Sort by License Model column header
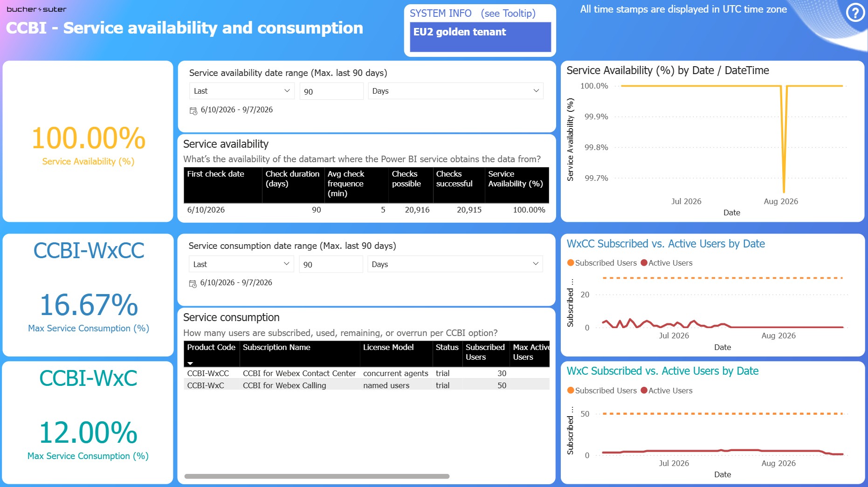The image size is (868, 487). [396, 354]
